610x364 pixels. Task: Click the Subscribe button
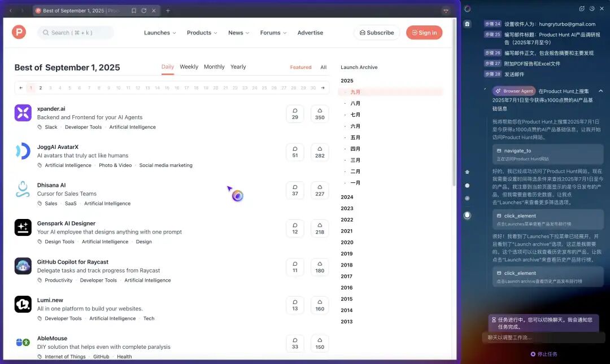377,33
